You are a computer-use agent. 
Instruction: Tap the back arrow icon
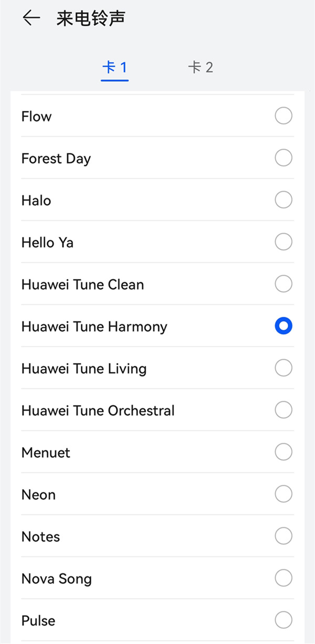tap(31, 18)
